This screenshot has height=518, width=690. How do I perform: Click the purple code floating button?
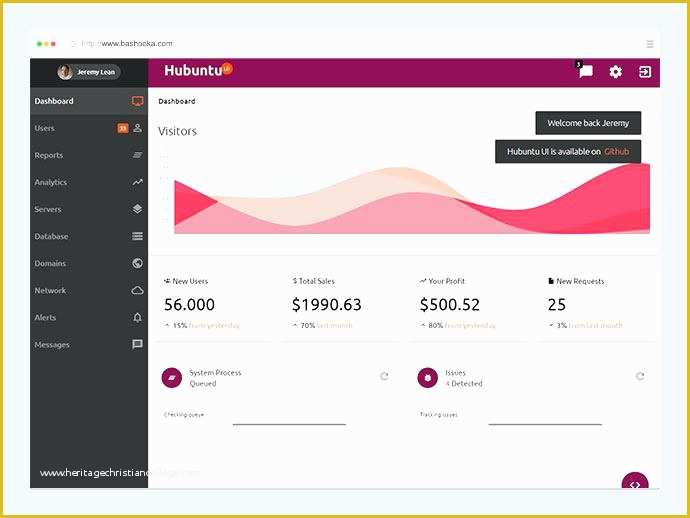[635, 481]
